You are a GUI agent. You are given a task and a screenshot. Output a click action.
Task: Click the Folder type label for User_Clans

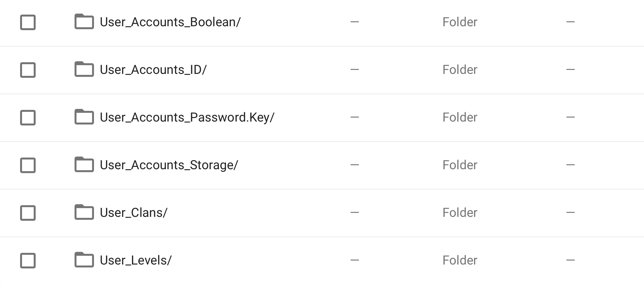click(460, 213)
